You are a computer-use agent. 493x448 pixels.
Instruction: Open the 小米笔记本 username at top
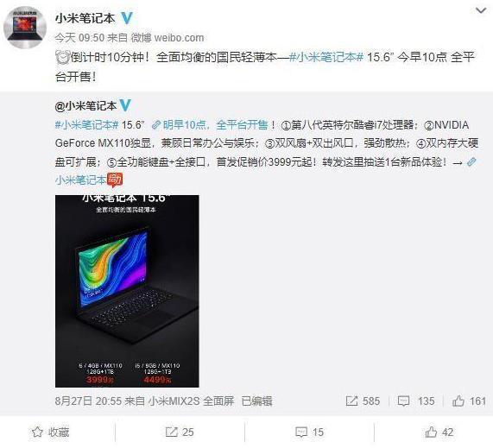pyautogui.click(x=85, y=18)
